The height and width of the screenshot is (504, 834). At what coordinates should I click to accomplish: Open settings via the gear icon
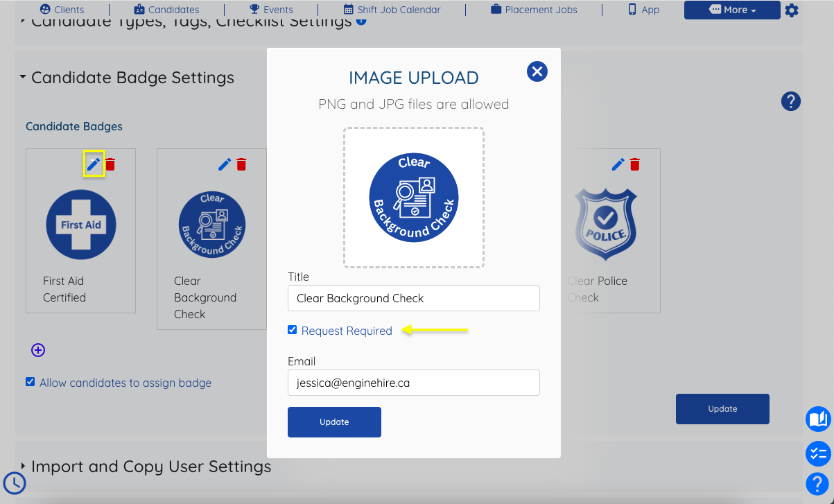[792, 10]
